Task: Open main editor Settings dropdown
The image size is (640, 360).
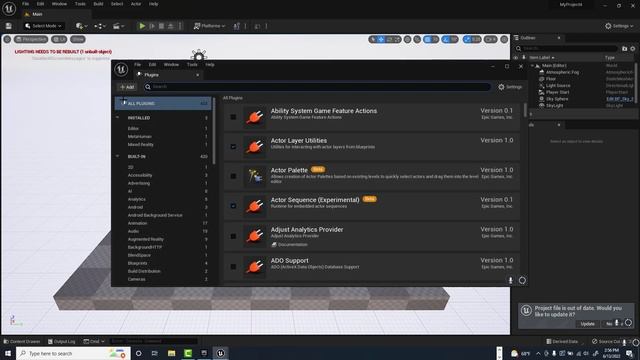Action: point(619,26)
